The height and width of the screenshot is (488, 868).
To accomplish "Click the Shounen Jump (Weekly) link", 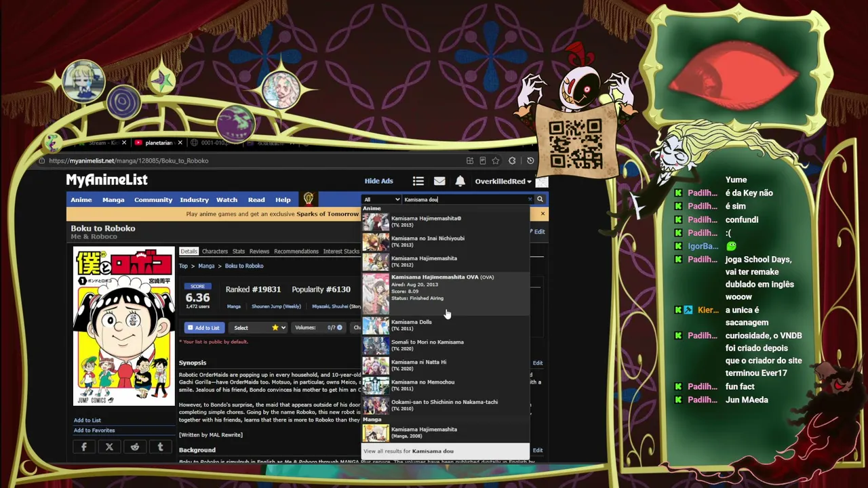I will (x=276, y=306).
